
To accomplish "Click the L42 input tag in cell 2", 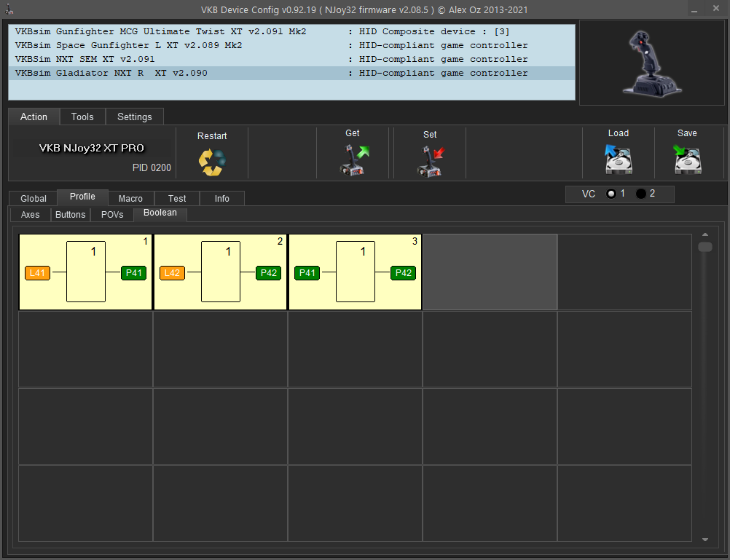I will click(172, 273).
